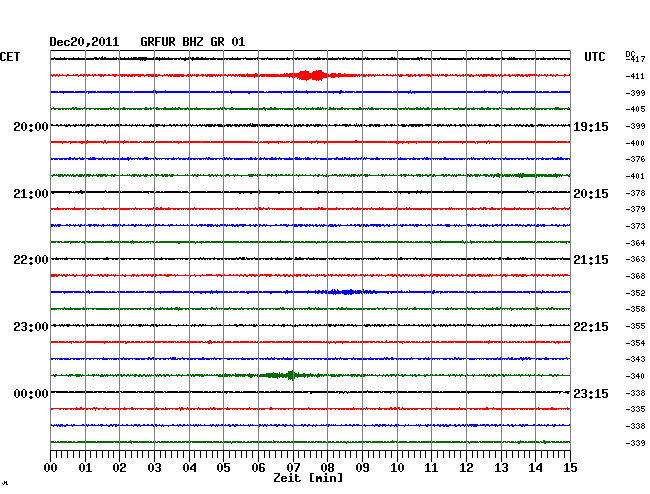Click the DC offset value -352
Screen dimensions: 650x494
[x=635, y=293]
